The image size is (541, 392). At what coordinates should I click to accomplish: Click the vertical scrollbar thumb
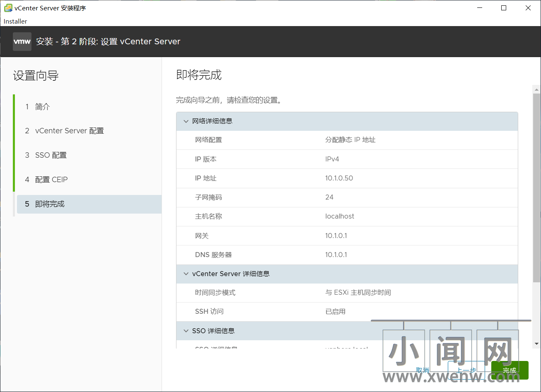pos(536,188)
